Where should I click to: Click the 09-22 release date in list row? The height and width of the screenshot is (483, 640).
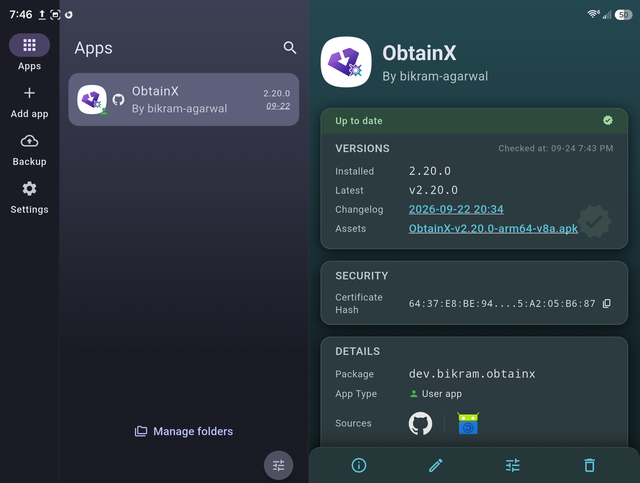pos(278,106)
